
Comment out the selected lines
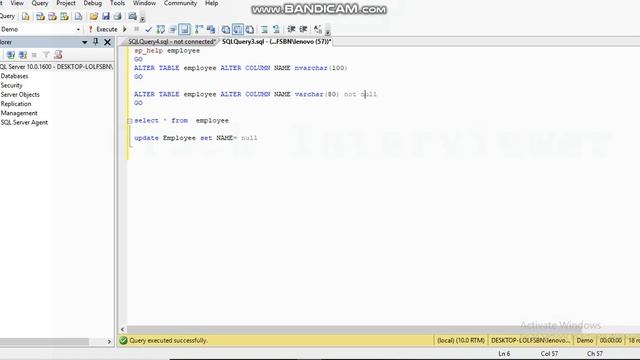(264, 29)
